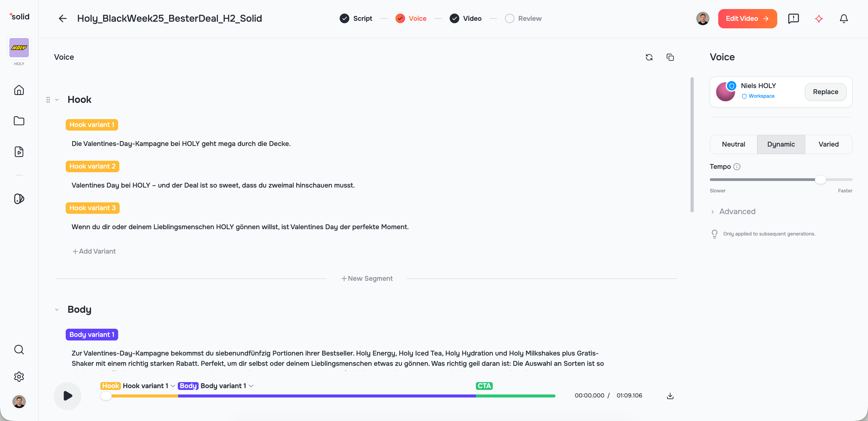Click the lightbulb hint icon
The height and width of the screenshot is (421, 868).
coord(714,234)
